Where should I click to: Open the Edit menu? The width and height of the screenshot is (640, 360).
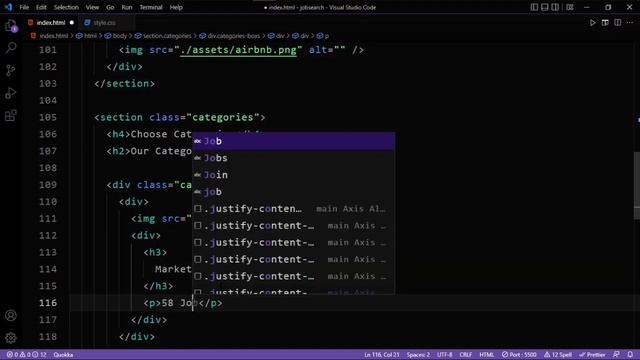41,7
